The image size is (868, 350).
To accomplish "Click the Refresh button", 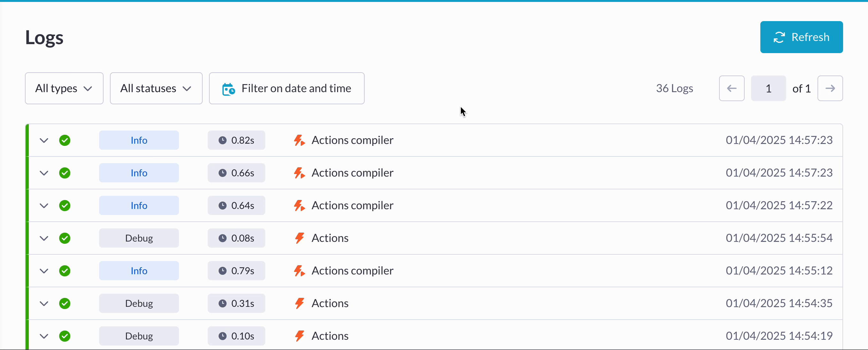I will tap(801, 37).
